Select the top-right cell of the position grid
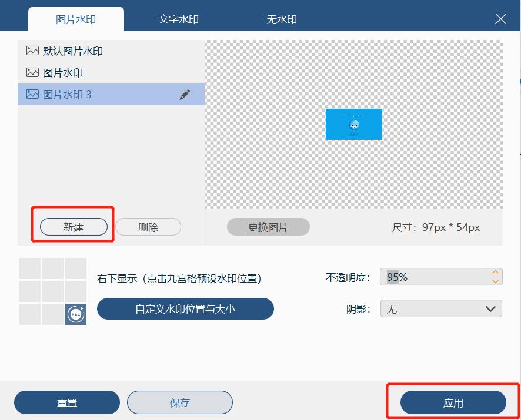The height and width of the screenshot is (420, 521). tap(75, 270)
